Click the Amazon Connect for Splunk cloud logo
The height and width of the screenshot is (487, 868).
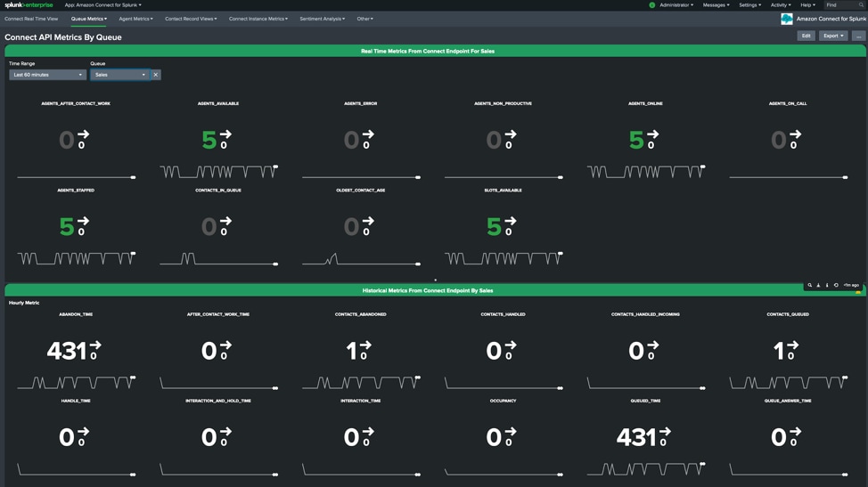click(787, 19)
